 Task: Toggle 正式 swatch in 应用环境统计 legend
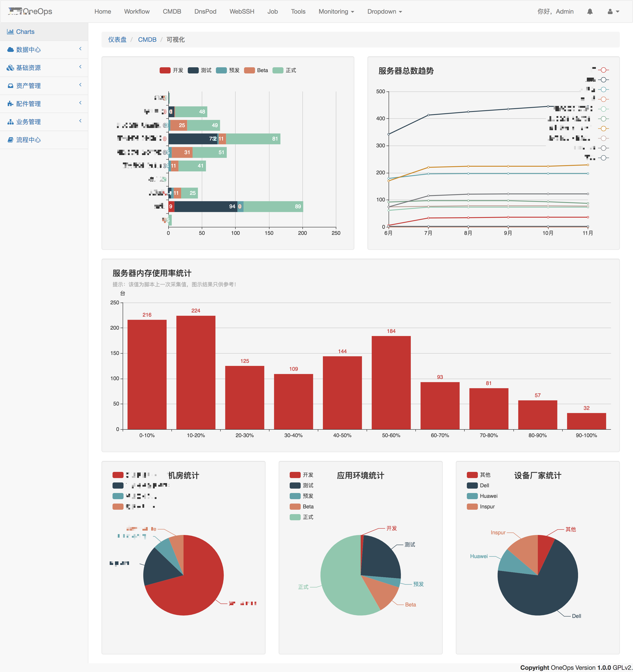[295, 517]
